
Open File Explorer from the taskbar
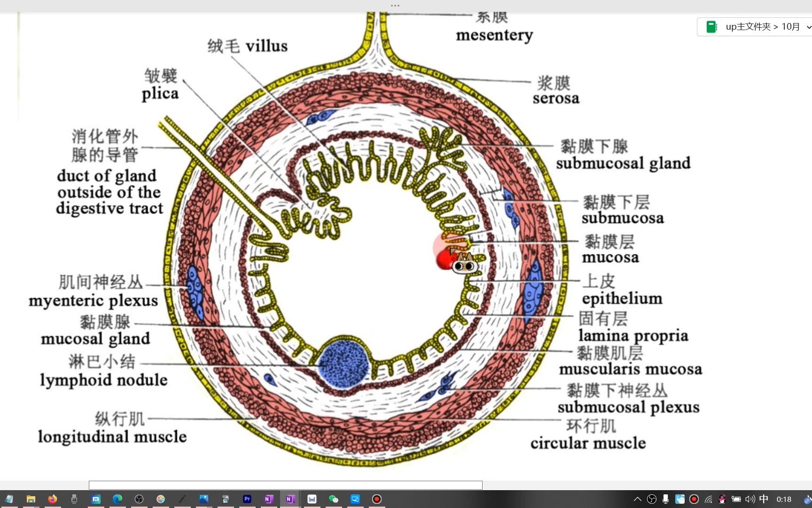pyautogui.click(x=31, y=499)
